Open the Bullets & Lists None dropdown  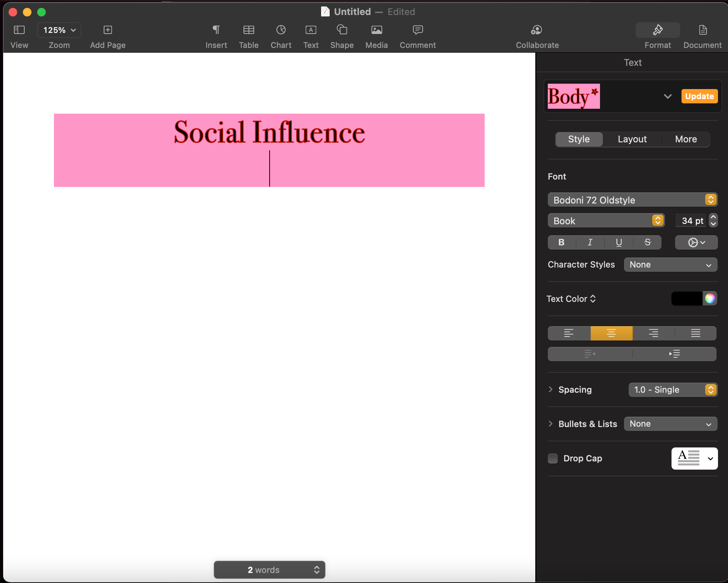(670, 424)
